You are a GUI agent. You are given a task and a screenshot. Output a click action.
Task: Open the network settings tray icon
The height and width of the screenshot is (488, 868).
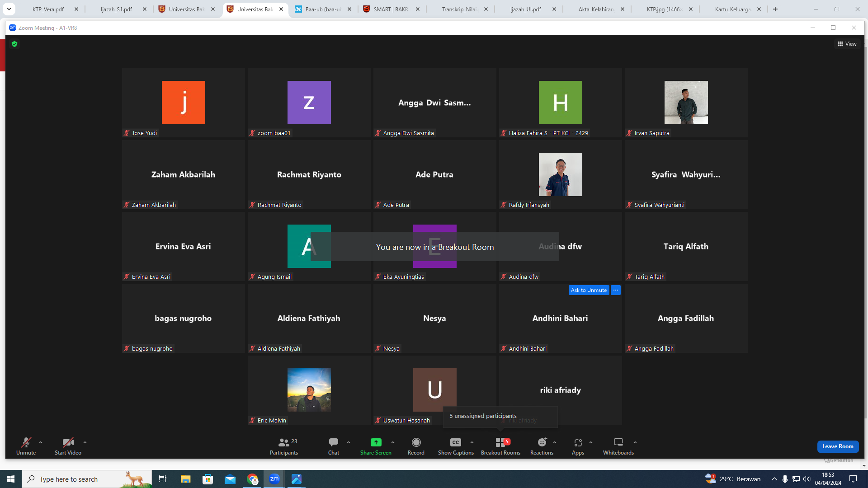point(796,479)
